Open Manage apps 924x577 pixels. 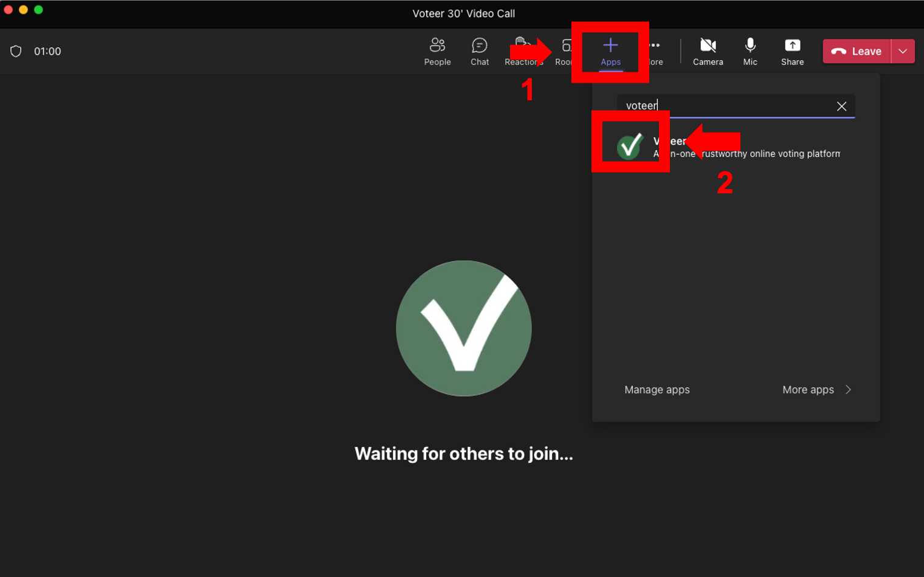click(657, 390)
